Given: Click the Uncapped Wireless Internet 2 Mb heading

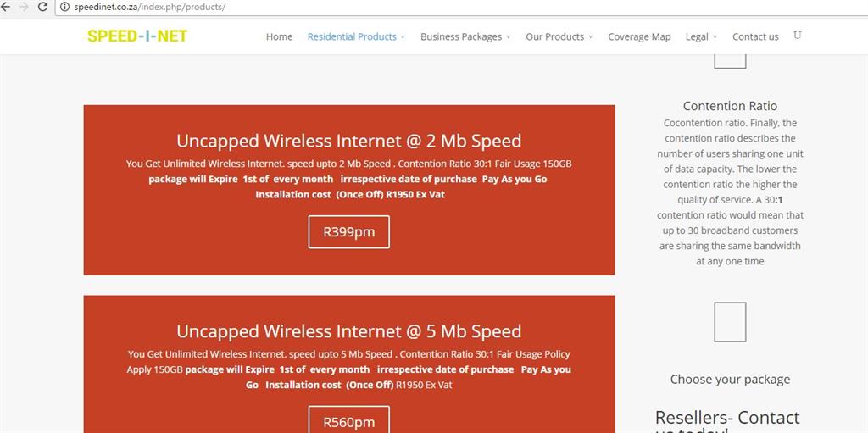Looking at the screenshot, I should click(x=348, y=141).
